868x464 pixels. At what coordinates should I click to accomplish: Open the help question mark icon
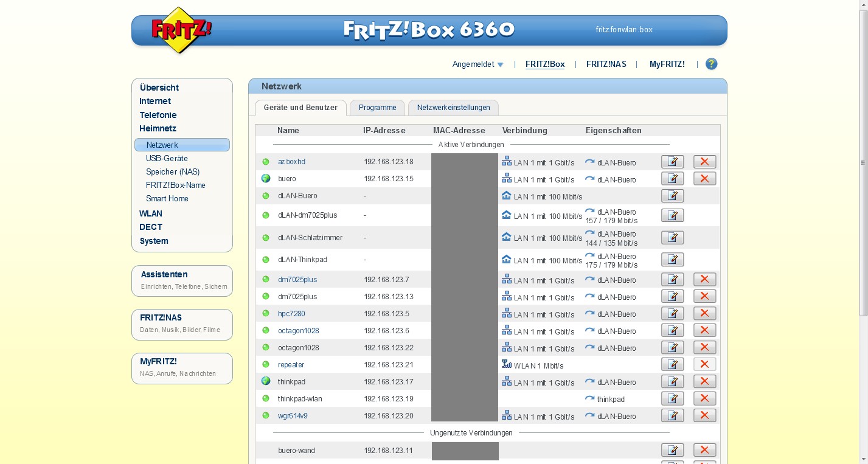(711, 64)
